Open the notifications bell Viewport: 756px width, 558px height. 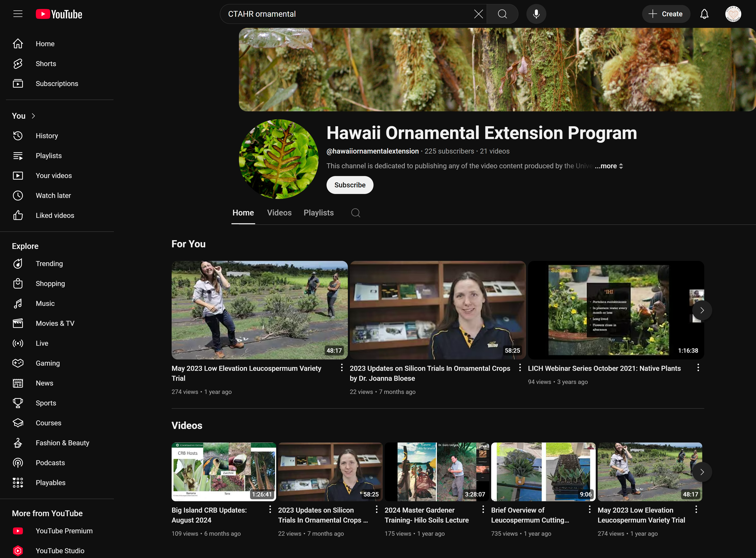coord(704,14)
